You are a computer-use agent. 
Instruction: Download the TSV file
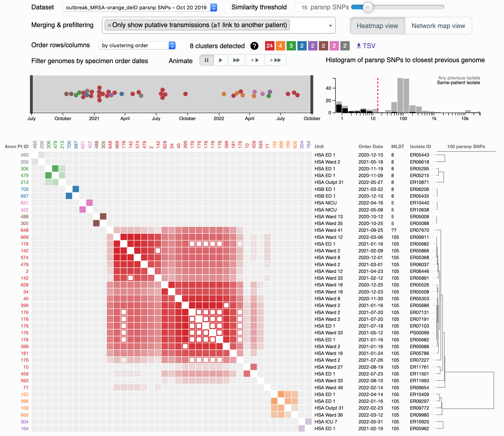tap(366, 46)
